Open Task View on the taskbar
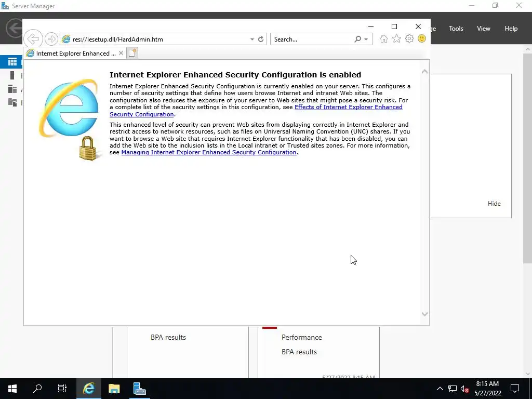 (x=62, y=389)
